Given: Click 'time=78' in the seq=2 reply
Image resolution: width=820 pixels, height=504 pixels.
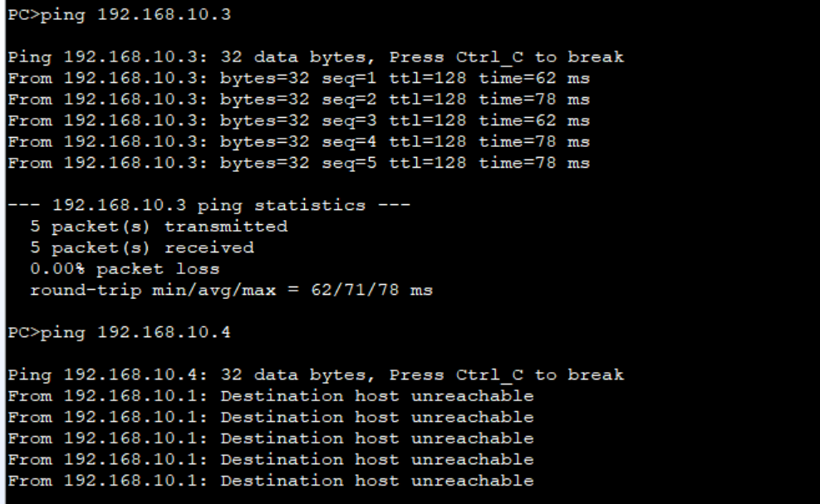Looking at the screenshot, I should [x=518, y=100].
